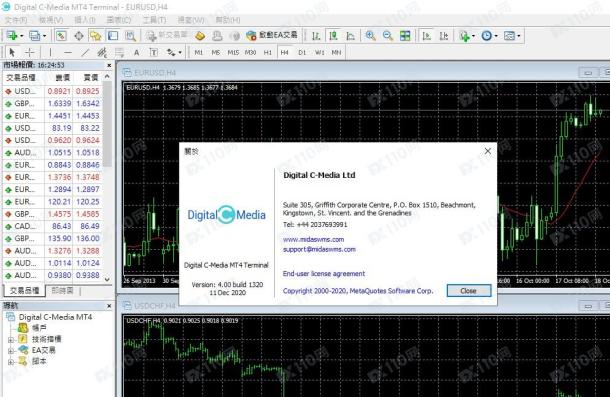The image size is (610, 397).
Task: Switch timeframe to H1
Action: coord(268,52)
